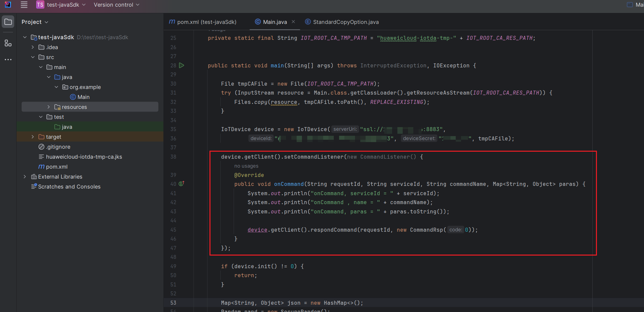Click REPLACE_EXISTING on line 32

397,102
